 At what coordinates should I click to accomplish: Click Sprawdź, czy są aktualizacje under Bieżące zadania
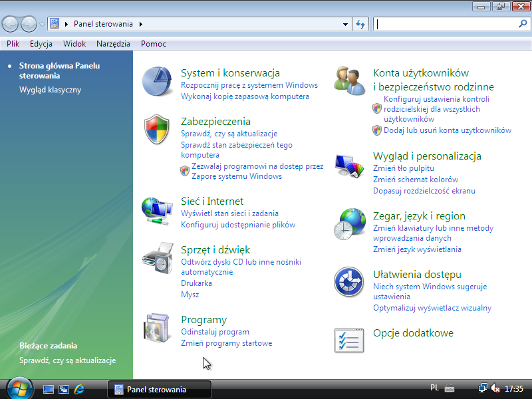(x=68, y=360)
